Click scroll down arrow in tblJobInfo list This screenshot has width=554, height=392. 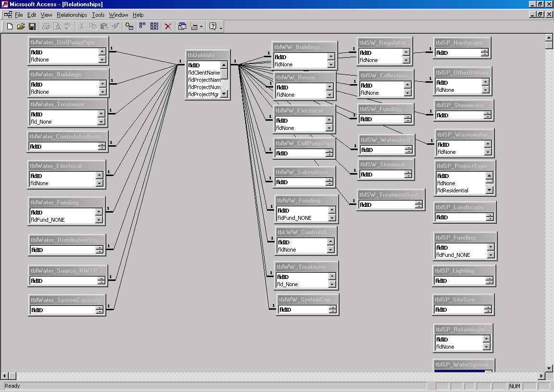pyautogui.click(x=224, y=94)
